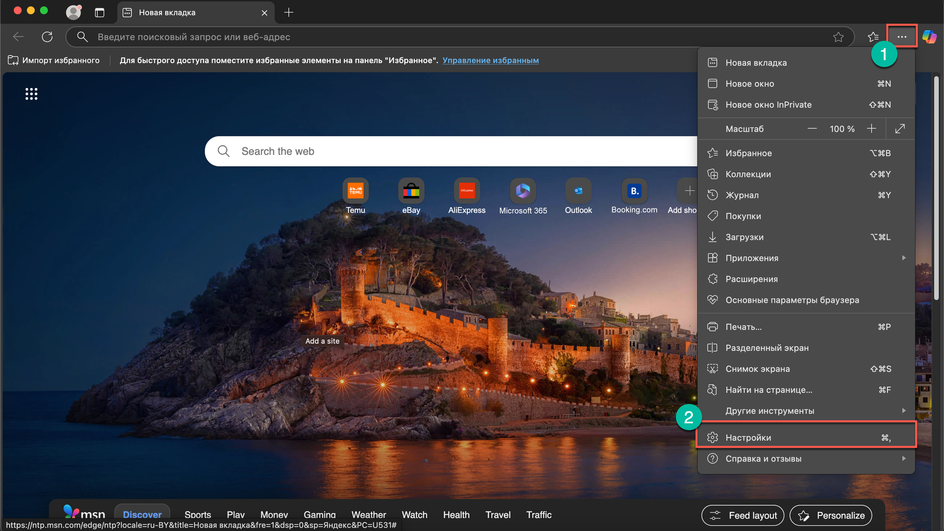Switch to the Watch feed tab
The image size is (944, 531).
pyautogui.click(x=414, y=515)
